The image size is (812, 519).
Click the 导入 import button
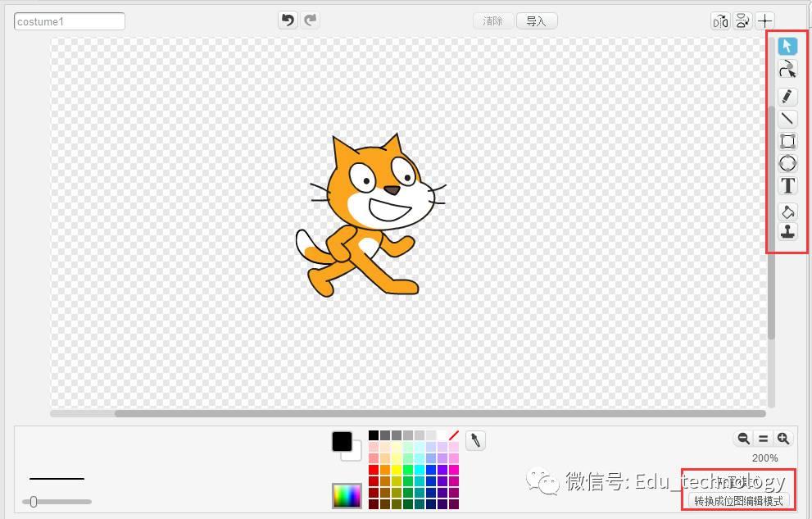[x=537, y=21]
